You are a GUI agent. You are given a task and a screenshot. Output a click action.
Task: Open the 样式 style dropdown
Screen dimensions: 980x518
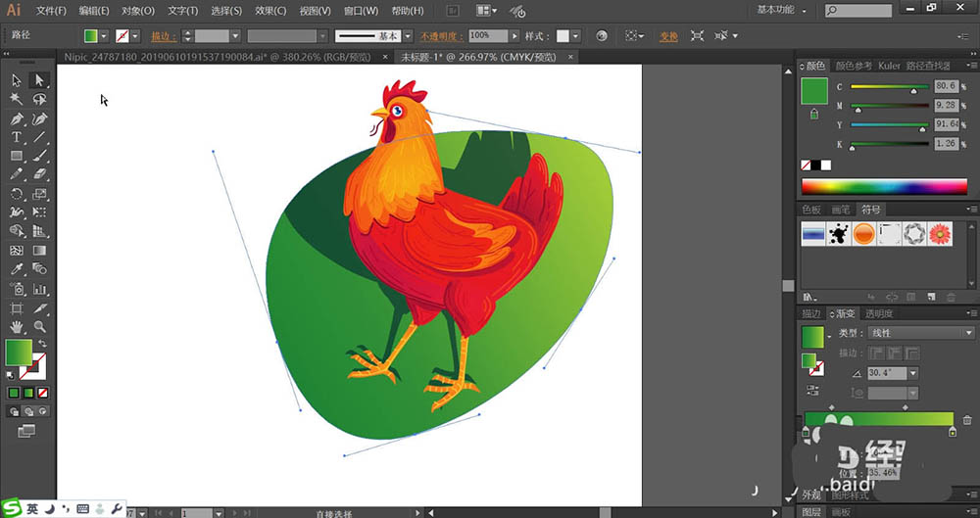point(575,36)
